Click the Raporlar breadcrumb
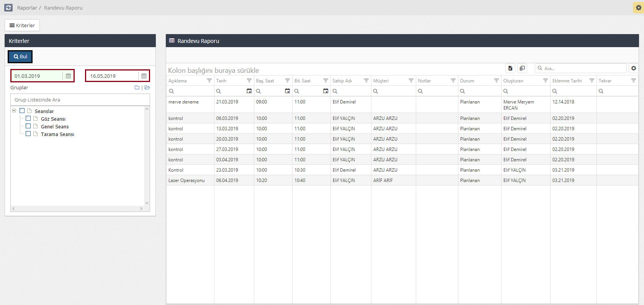The width and height of the screenshot is (644, 305). (x=27, y=8)
